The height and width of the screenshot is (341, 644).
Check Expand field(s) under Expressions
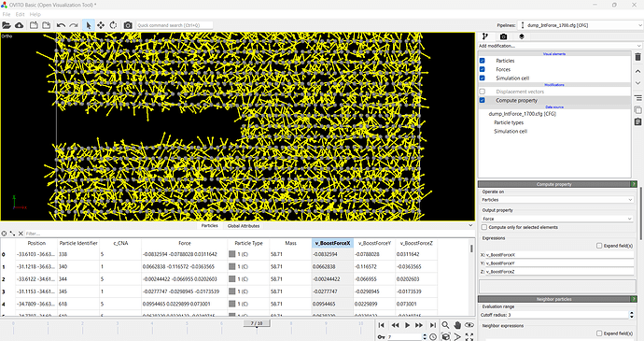coord(599,246)
